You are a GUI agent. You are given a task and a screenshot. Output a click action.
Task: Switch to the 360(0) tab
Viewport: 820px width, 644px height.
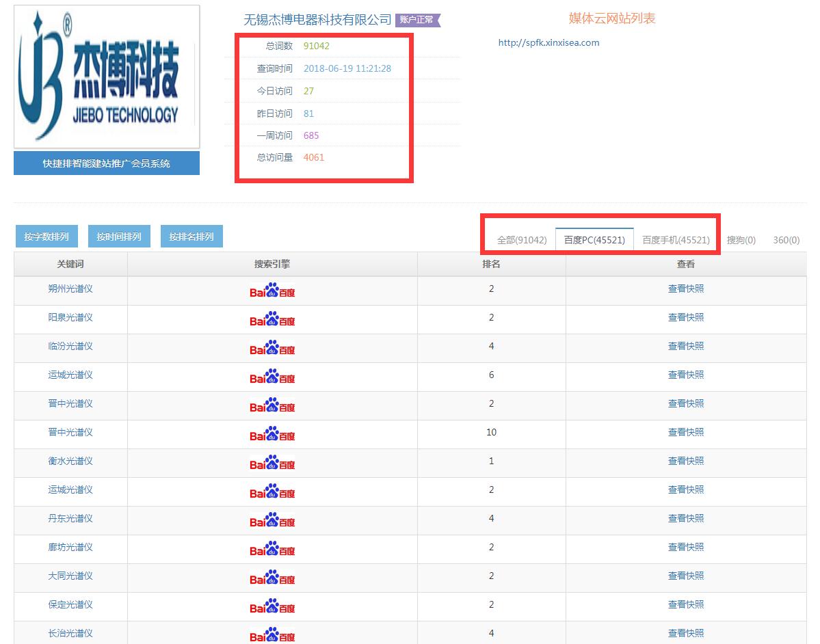786,240
